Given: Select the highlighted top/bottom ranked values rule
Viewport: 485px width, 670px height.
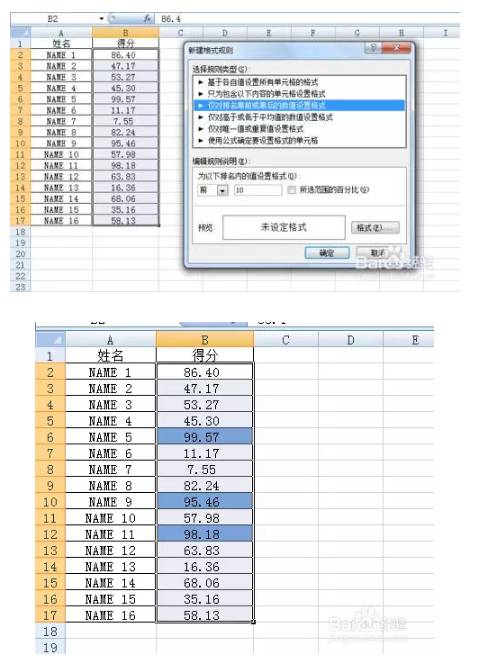Looking at the screenshot, I should coord(299,105).
